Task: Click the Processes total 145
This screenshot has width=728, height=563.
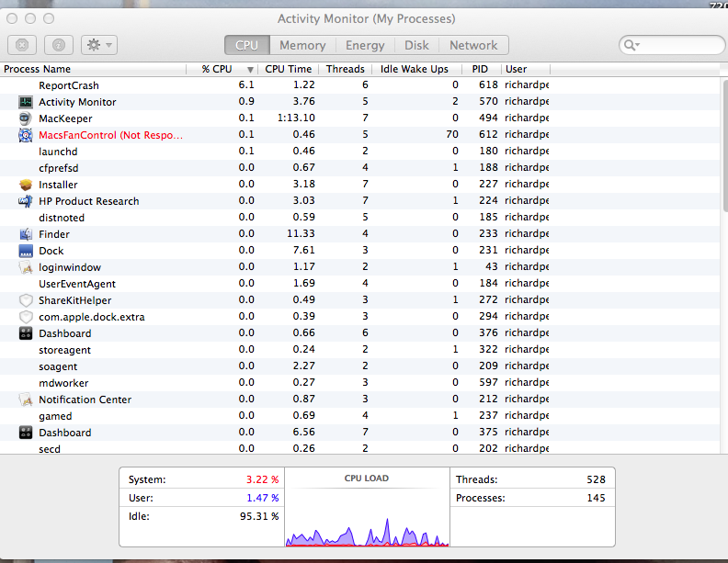Action: point(596,498)
